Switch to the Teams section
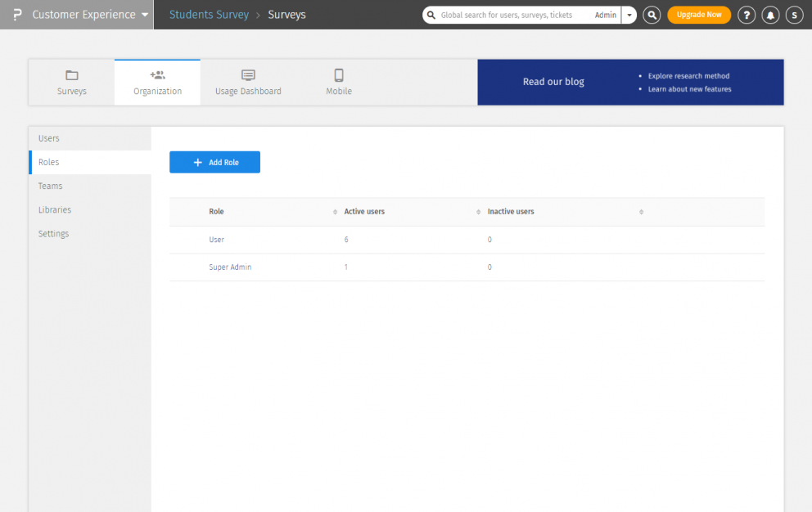 [x=50, y=186]
